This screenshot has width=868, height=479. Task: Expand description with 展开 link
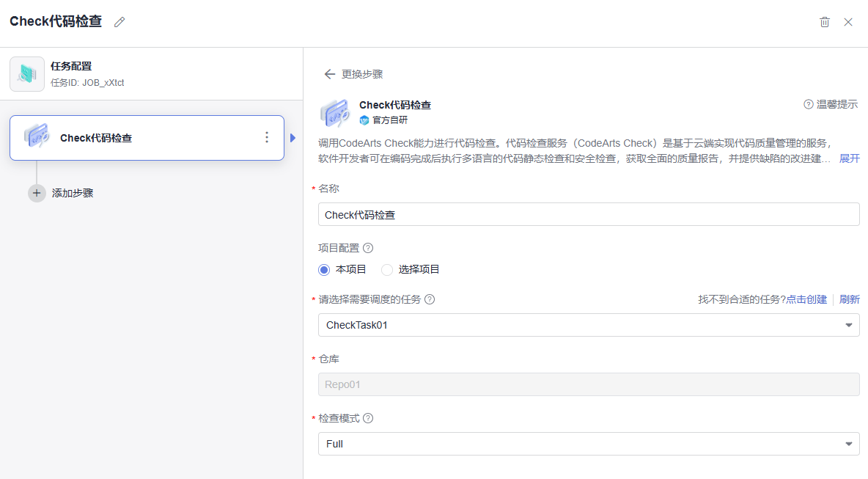click(849, 159)
